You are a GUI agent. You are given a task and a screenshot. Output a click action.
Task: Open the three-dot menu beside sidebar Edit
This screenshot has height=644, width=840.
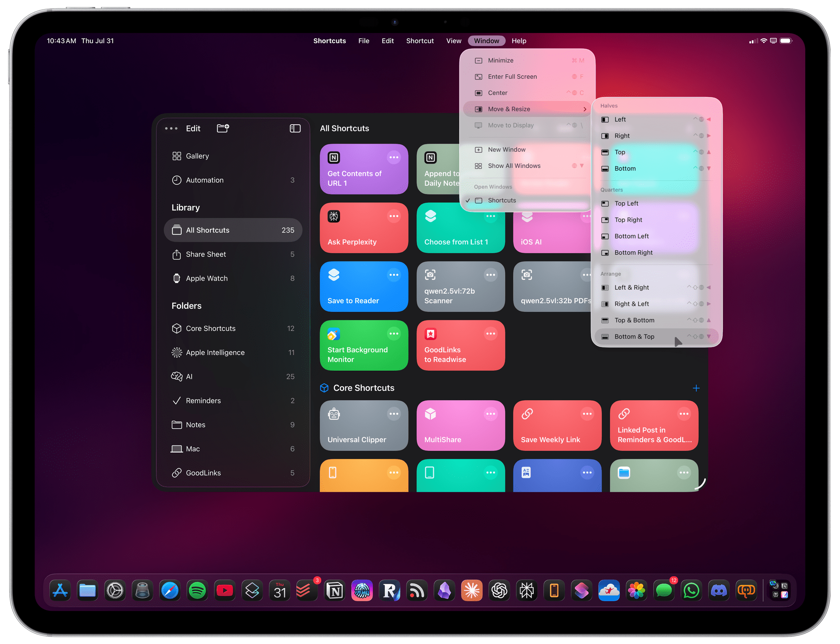point(171,128)
